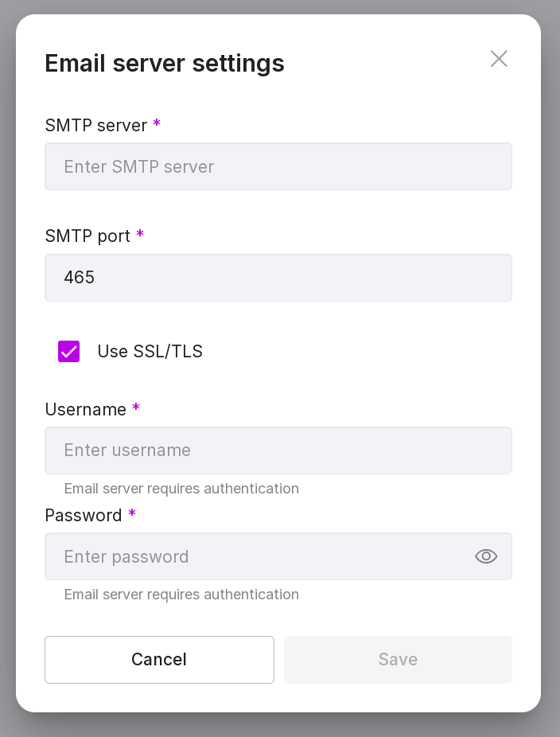This screenshot has width=560, height=737.
Task: Click the "Use SSL/TLS" label text
Action: click(x=150, y=351)
